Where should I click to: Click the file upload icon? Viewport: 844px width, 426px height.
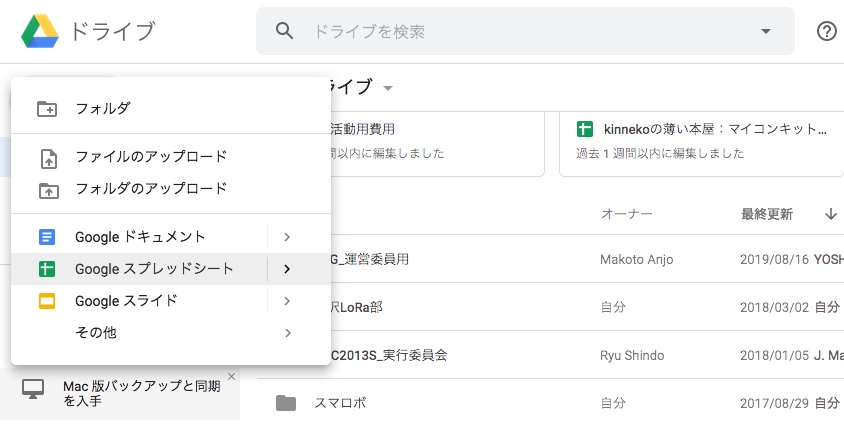(x=47, y=157)
